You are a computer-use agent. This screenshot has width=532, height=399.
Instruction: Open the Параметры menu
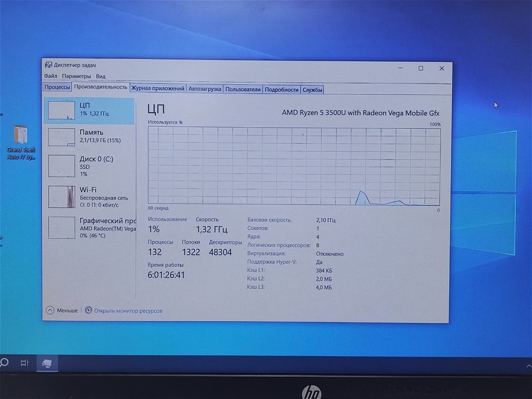tap(76, 76)
